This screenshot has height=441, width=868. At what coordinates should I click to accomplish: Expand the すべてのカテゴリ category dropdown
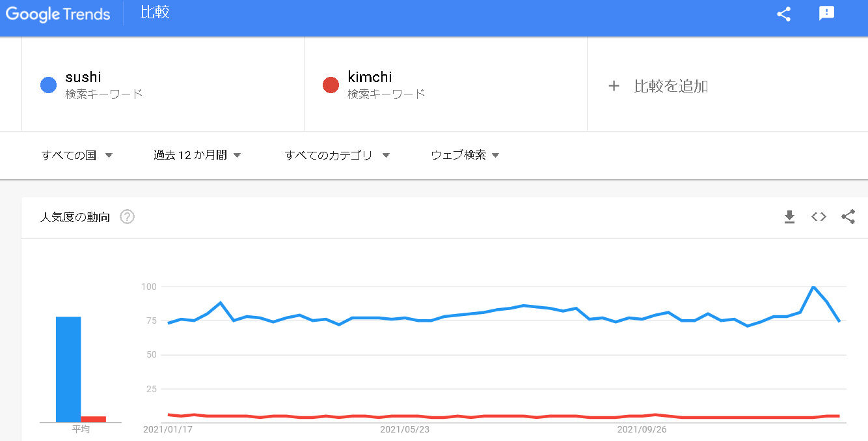[337, 155]
